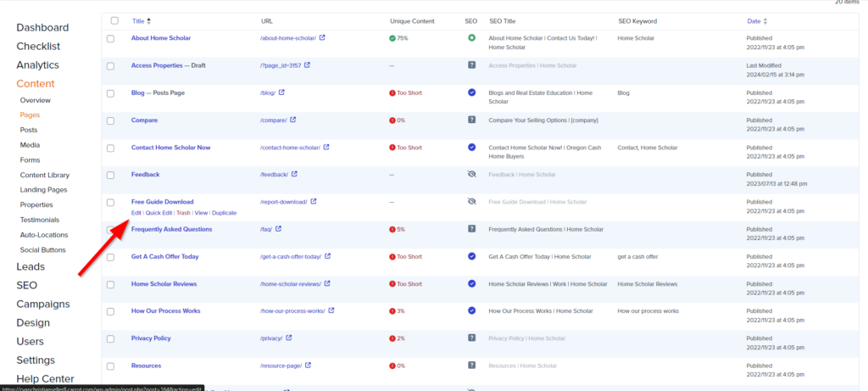Open Leads in the sidebar
868x391 pixels.
click(x=31, y=267)
